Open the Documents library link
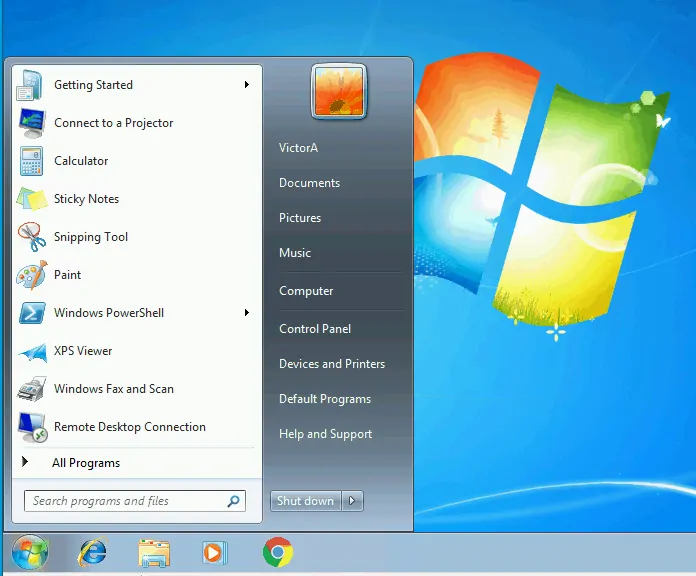This screenshot has width=696, height=576. point(309,183)
